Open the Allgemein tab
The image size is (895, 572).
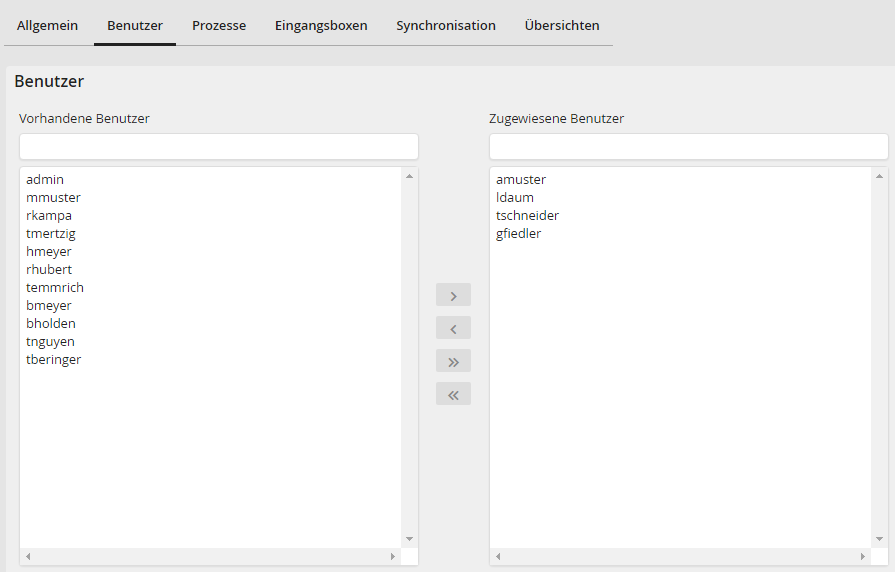pyautogui.click(x=47, y=25)
